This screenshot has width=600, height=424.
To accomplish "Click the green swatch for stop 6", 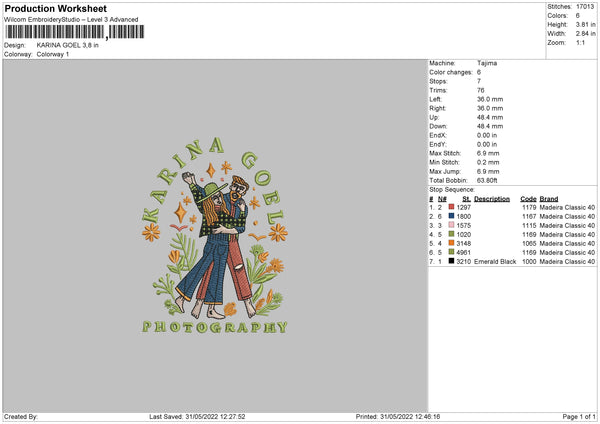I will click(x=451, y=252).
